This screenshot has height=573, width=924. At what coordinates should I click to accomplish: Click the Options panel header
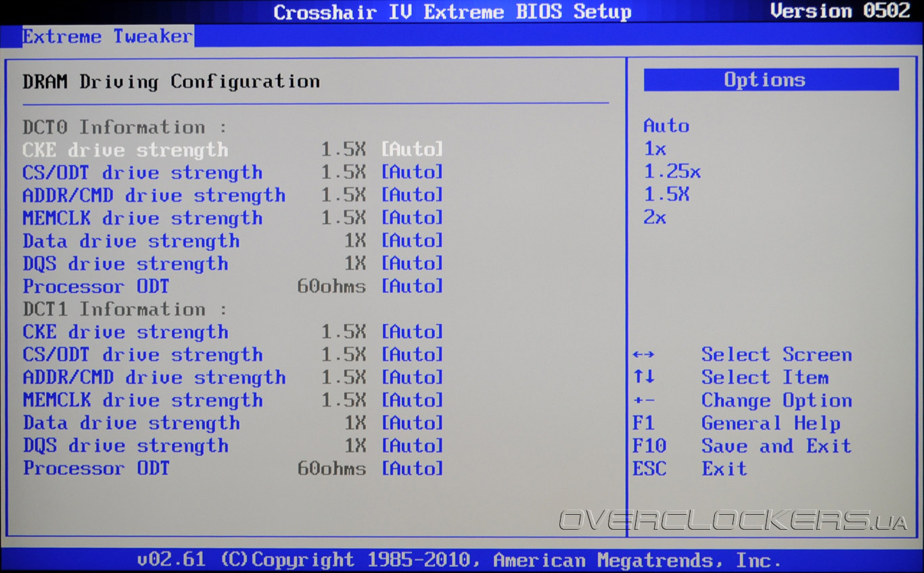[x=771, y=80]
